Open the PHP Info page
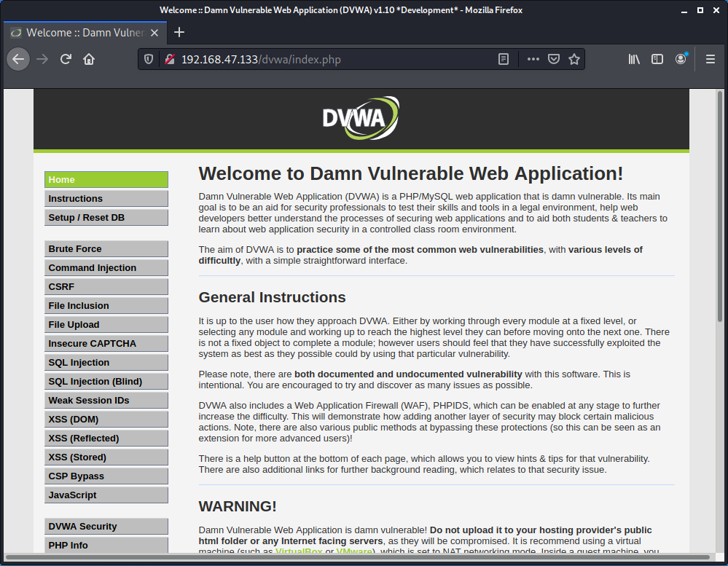Screen dimensions: 728x566 (x=106, y=545)
